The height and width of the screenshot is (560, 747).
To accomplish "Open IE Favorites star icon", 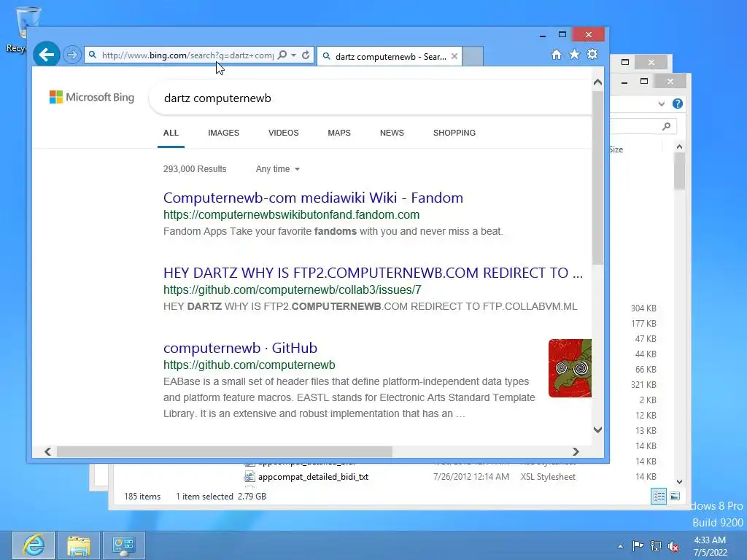I will (x=575, y=55).
